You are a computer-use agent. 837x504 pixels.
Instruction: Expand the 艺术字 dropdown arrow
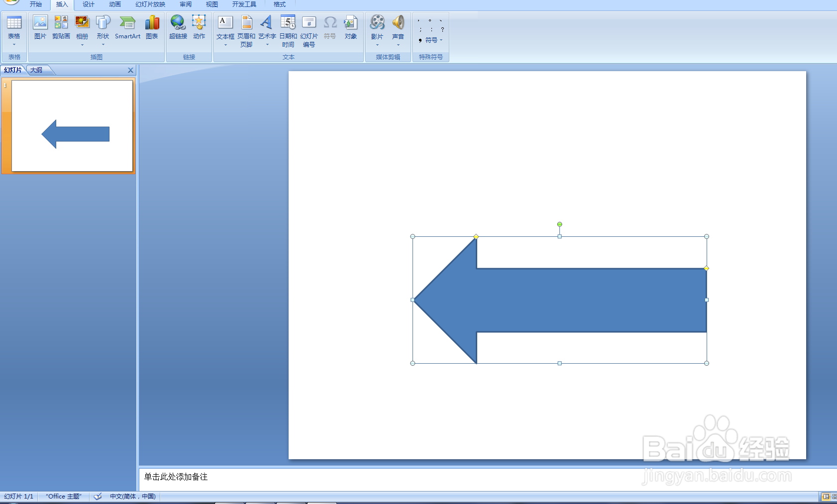coord(267,45)
